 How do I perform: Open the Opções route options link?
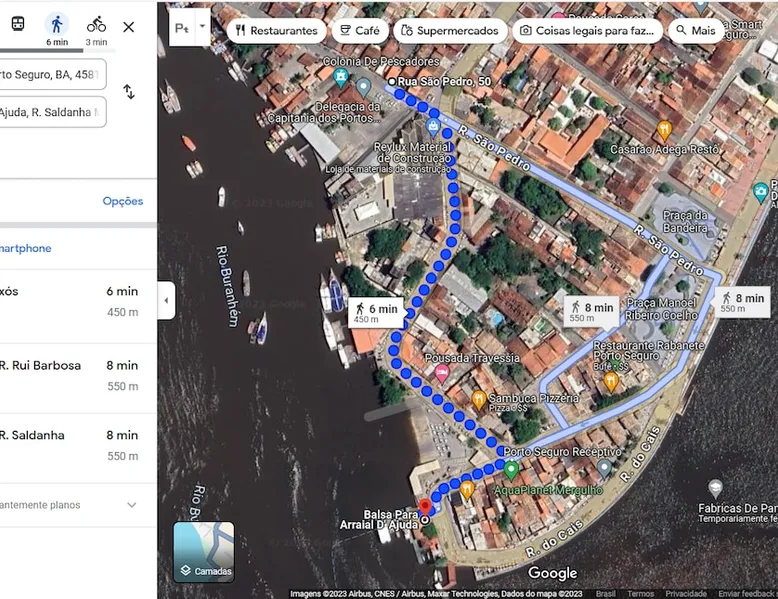click(122, 201)
